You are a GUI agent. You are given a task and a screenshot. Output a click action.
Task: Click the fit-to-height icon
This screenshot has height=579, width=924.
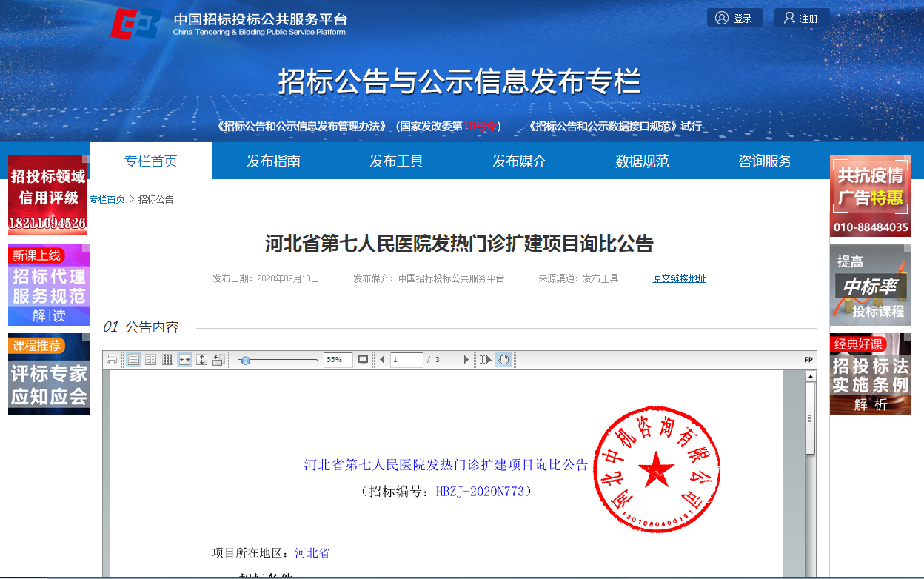click(x=201, y=360)
